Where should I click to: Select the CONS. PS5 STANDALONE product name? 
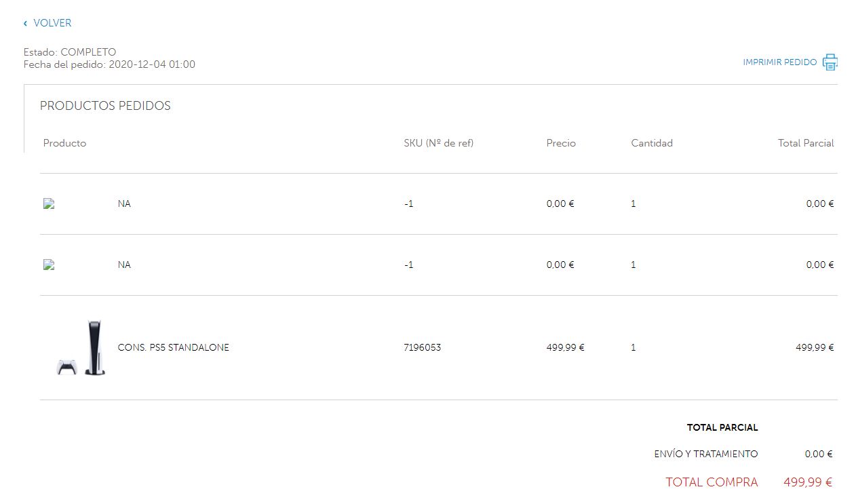click(x=173, y=347)
